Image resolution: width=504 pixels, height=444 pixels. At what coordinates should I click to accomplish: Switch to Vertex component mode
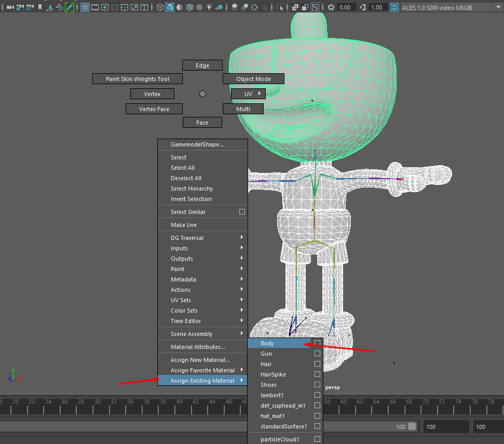pyautogui.click(x=152, y=94)
